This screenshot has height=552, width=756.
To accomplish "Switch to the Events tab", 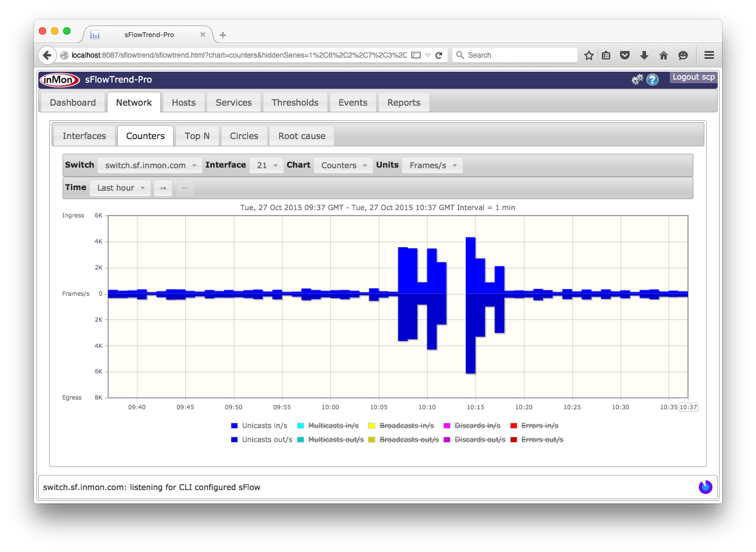I will pos(353,103).
